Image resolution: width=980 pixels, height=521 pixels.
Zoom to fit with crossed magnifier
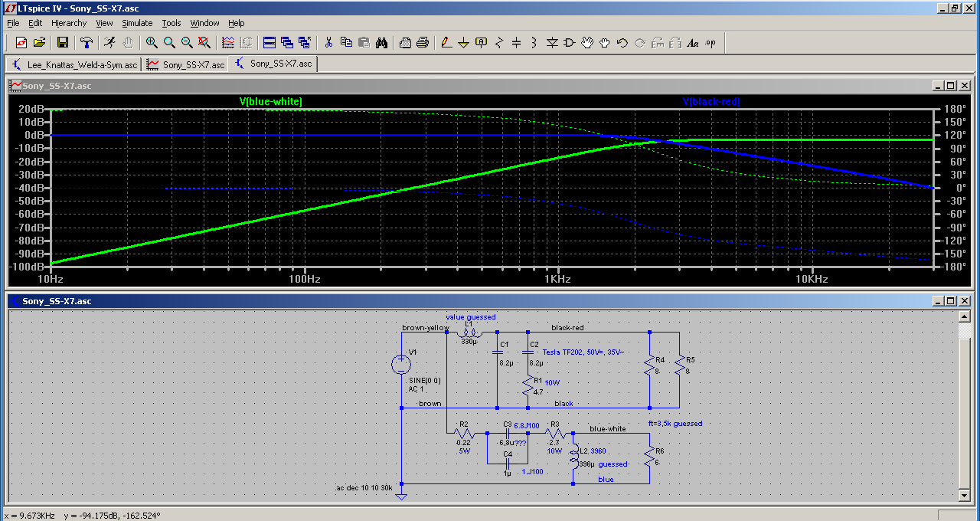click(204, 42)
